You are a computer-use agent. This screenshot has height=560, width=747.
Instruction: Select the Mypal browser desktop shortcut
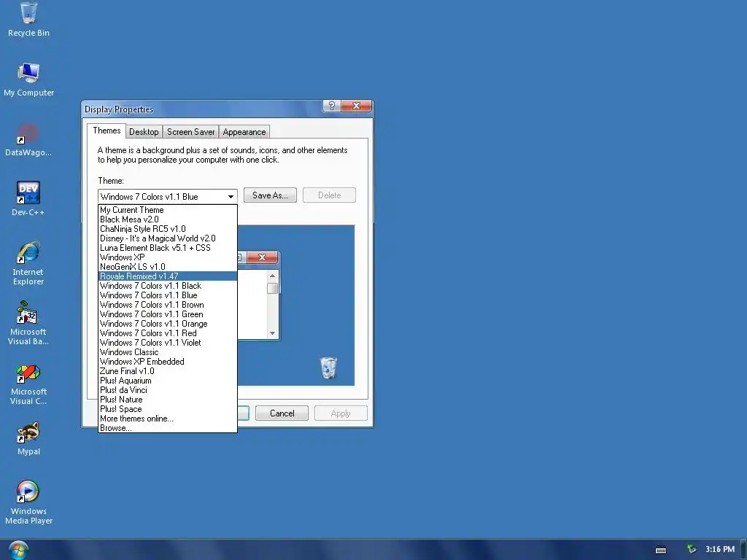point(28,438)
